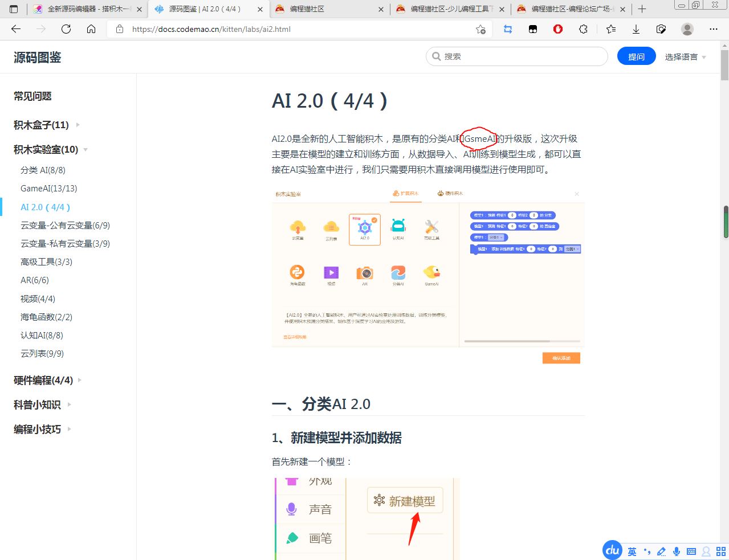729x560 pixels.
Task: Click the IME microphone voice input icon
Action: tap(677, 551)
